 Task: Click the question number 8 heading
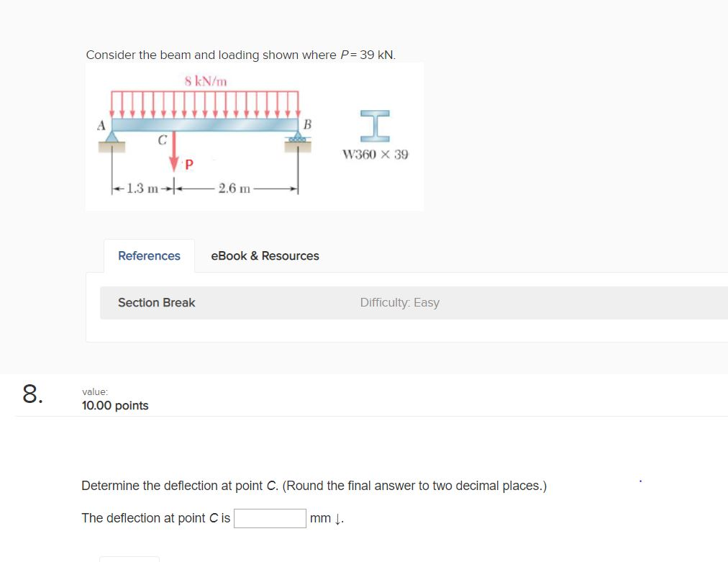pos(31,394)
